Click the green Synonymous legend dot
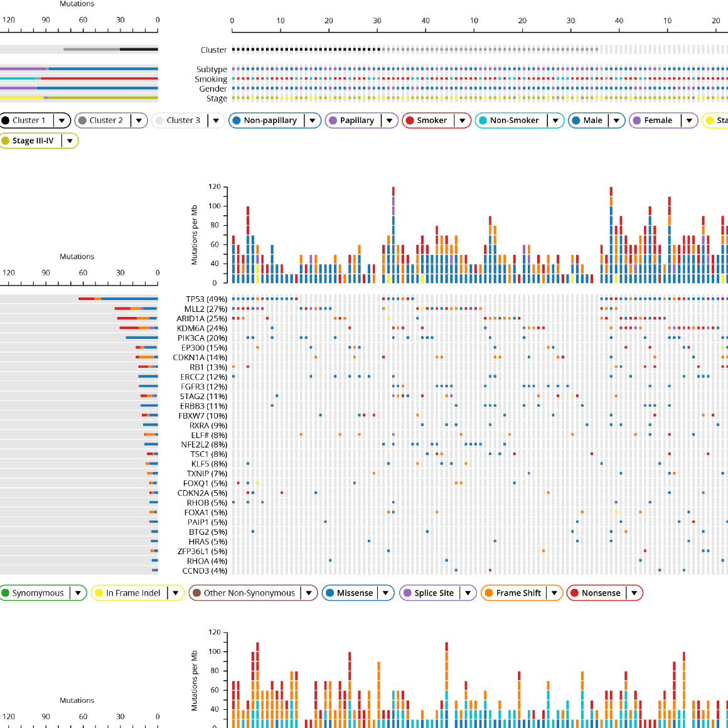The image size is (728, 728). [6, 593]
